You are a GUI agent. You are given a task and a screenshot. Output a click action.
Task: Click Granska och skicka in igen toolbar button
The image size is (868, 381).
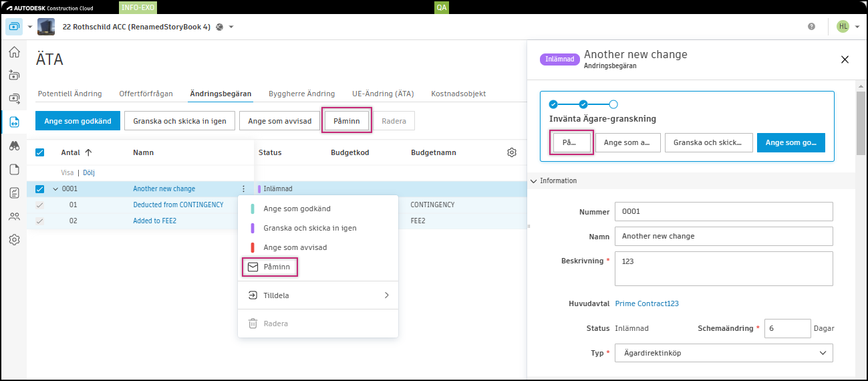pos(180,121)
